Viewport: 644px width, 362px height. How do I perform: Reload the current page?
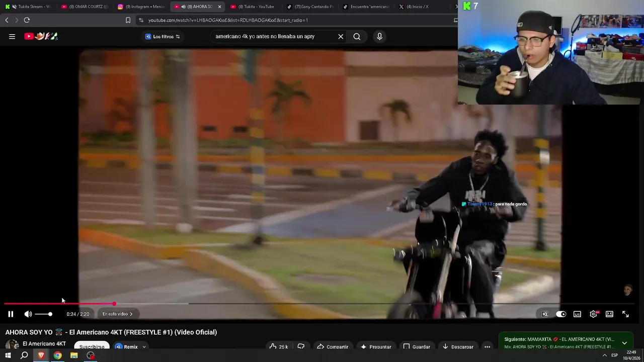27,20
